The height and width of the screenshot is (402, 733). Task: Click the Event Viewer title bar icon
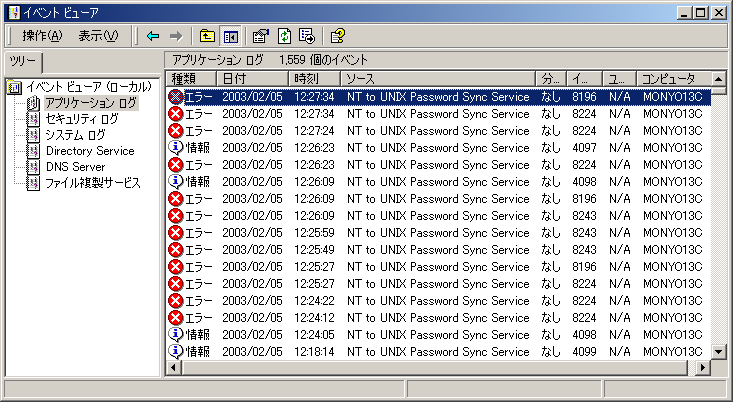pos(14,13)
